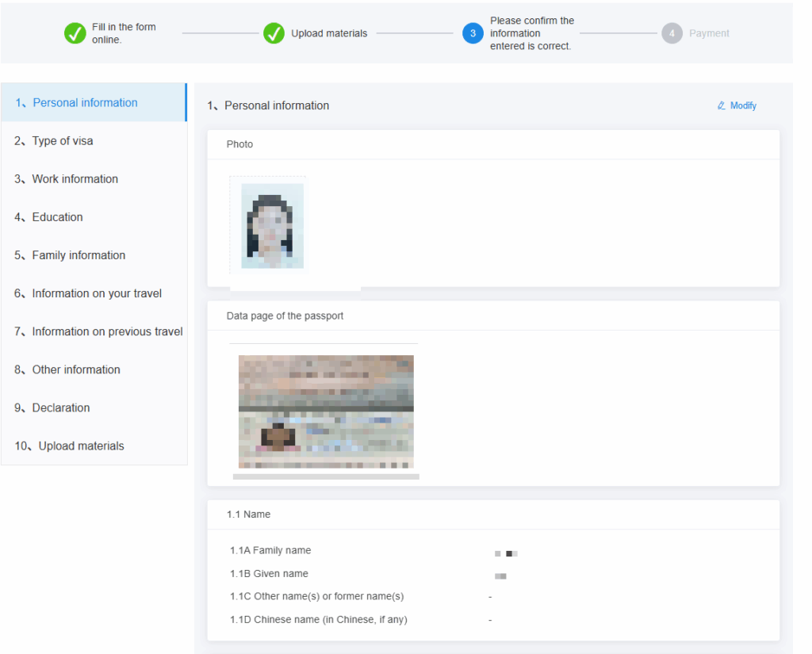812x654 pixels.
Task: Open the Modify link for Personal information
Action: pyautogui.click(x=742, y=105)
